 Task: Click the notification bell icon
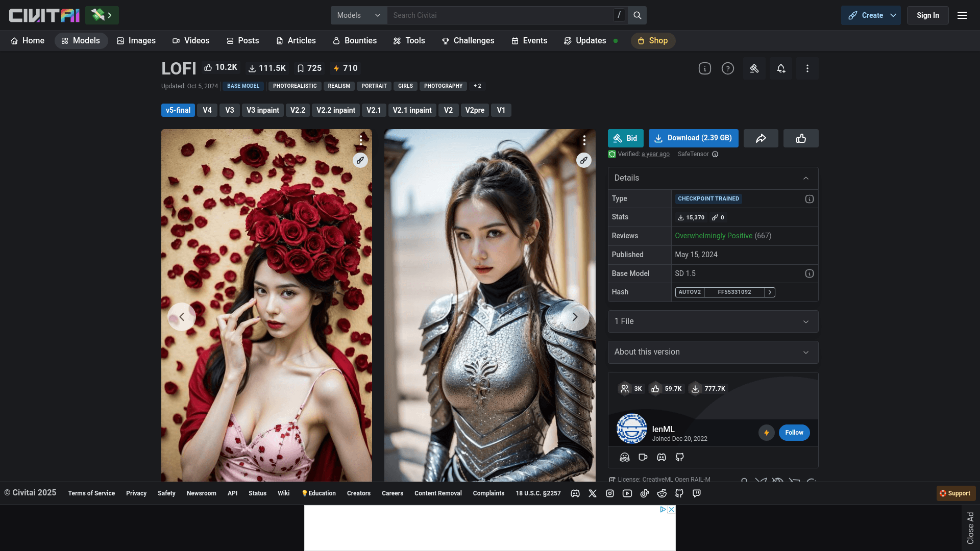[x=781, y=68]
